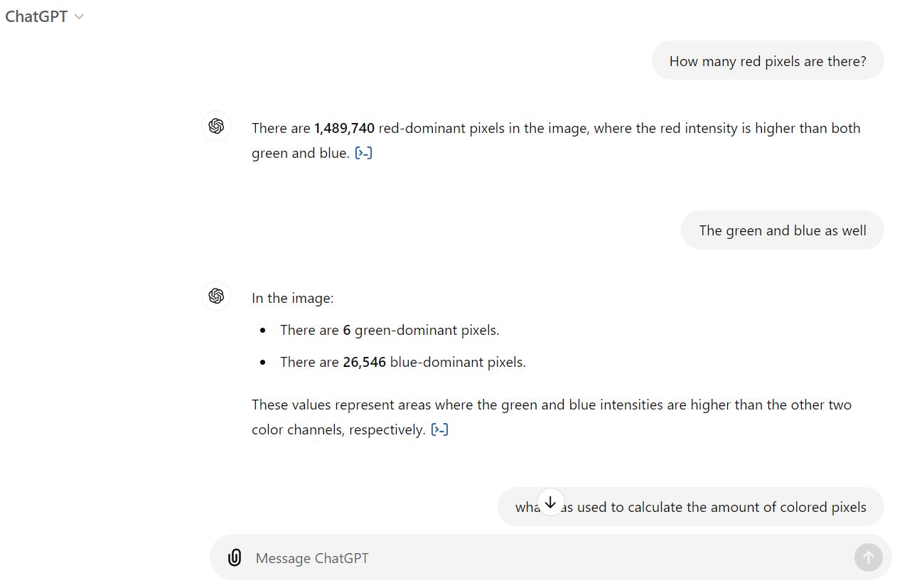The image size is (917, 588).
Task: Select "The green and blue as well" message bubble
Action: click(782, 230)
